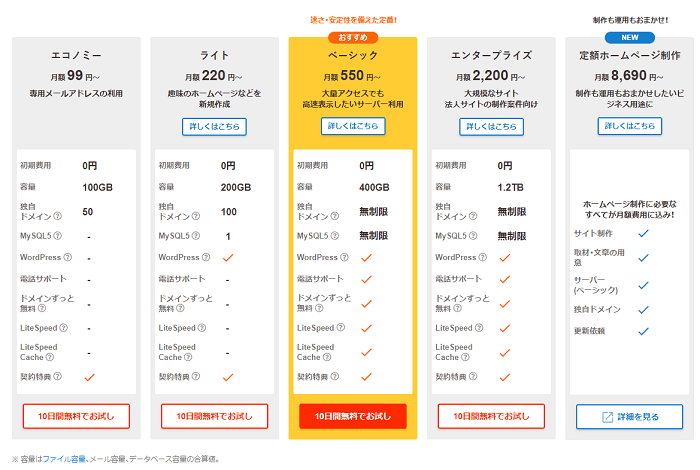Open 詳しくはこちら for 定額ホームページ制作
Viewport: 700px width, 470px height.
[630, 126]
